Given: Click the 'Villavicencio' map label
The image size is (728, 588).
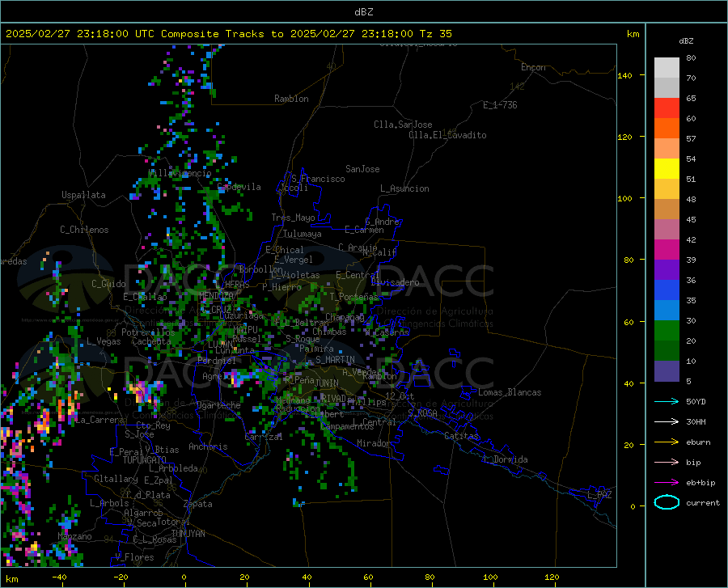Looking at the screenshot, I should coord(180,173).
